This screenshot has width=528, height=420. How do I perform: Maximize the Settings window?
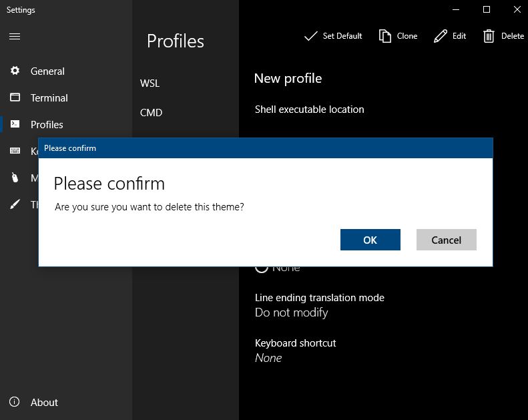[x=486, y=9]
